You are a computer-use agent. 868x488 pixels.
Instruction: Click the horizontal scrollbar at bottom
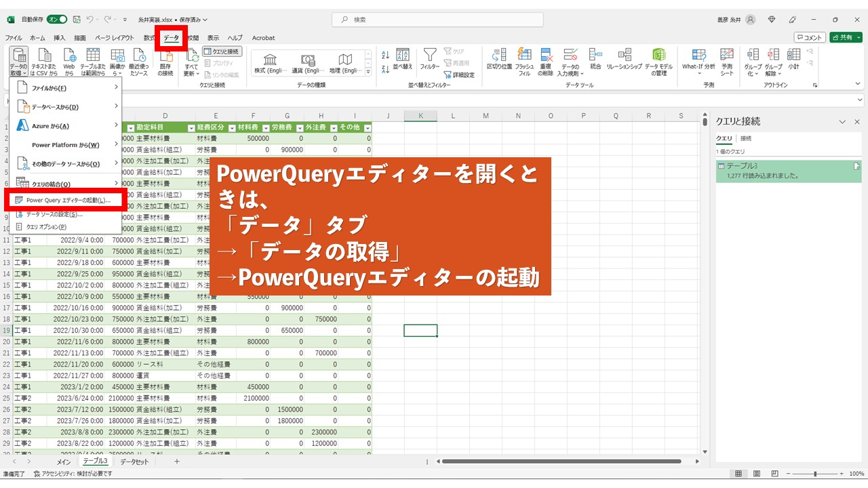[561, 462]
